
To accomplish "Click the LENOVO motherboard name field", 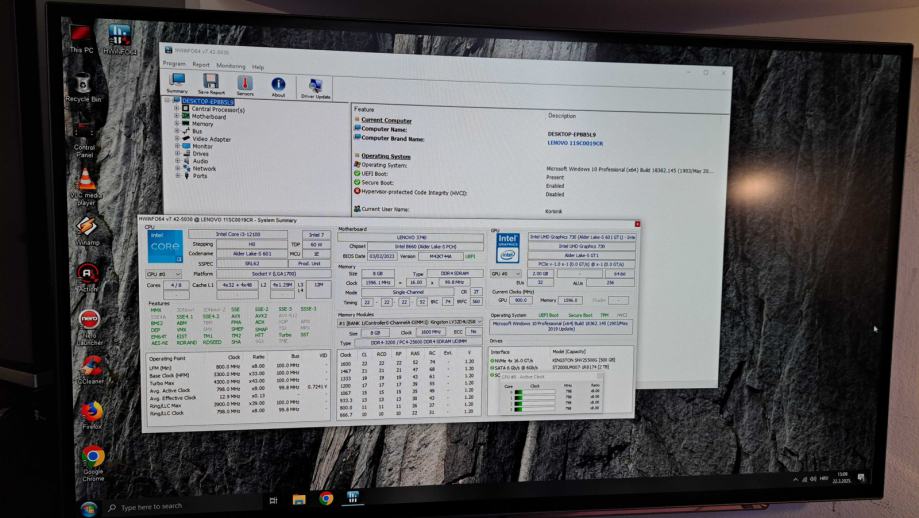I will pyautogui.click(x=411, y=237).
